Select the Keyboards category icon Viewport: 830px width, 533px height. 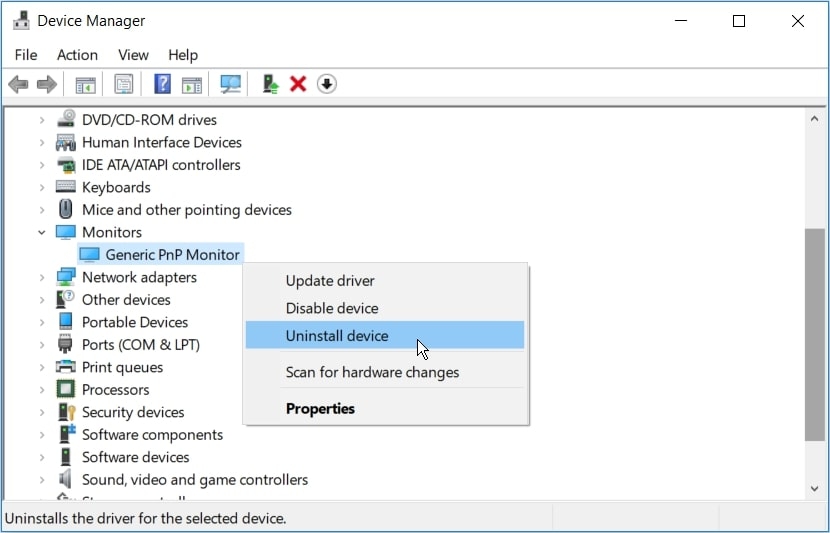[66, 187]
